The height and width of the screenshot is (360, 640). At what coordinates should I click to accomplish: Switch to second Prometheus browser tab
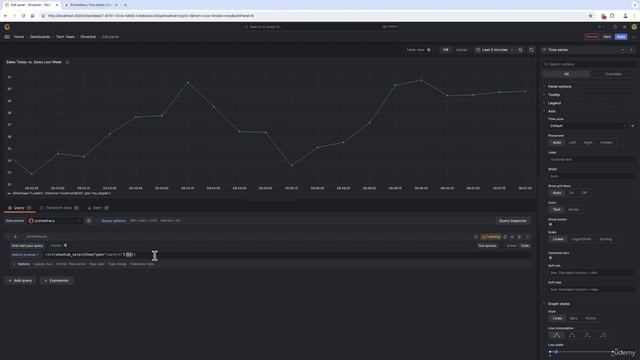click(x=91, y=5)
